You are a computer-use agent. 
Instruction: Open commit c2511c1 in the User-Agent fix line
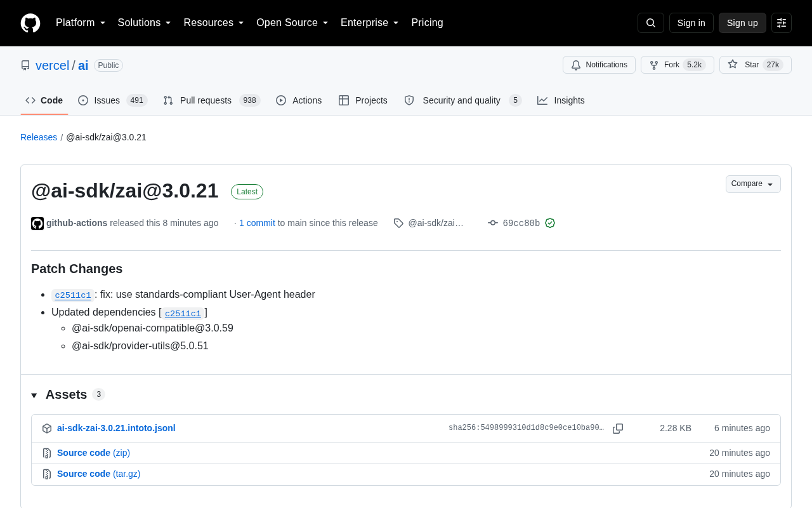tap(73, 295)
